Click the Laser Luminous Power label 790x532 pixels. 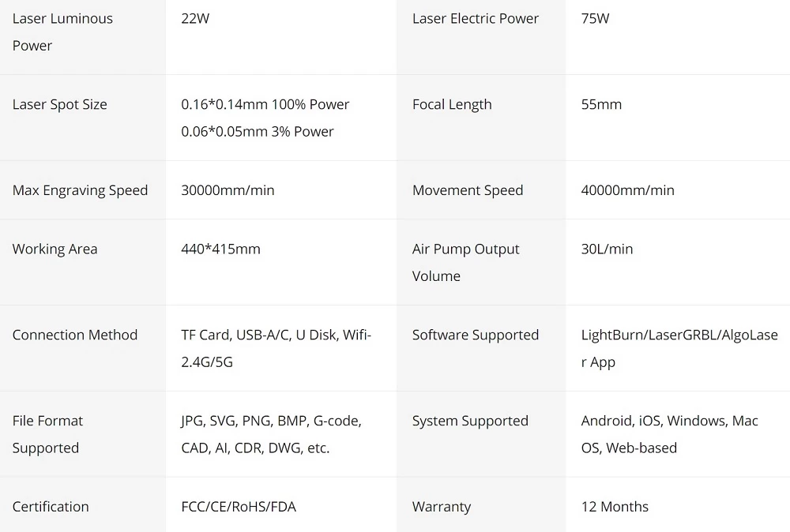coord(62,32)
